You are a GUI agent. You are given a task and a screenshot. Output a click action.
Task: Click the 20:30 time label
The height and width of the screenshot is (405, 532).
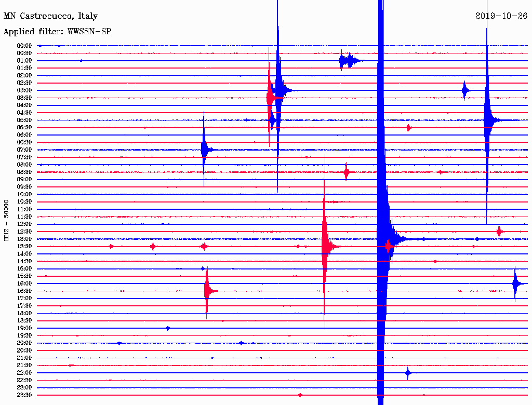[x=24, y=350]
